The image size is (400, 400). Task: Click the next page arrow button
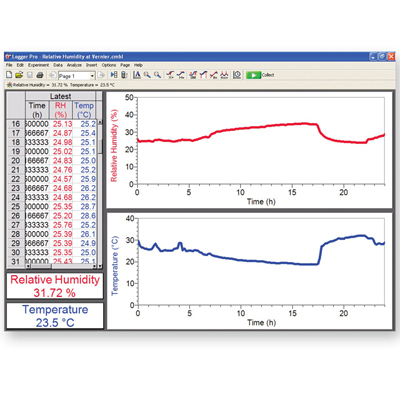101,75
